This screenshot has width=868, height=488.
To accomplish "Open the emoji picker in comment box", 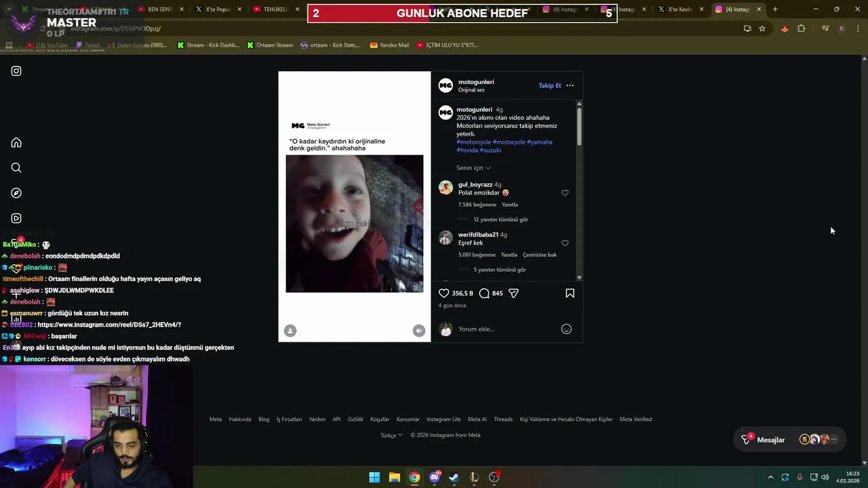I will (566, 329).
